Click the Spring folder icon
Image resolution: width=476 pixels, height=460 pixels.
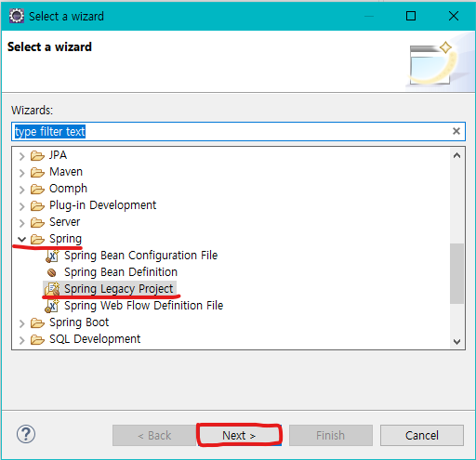(x=37, y=240)
